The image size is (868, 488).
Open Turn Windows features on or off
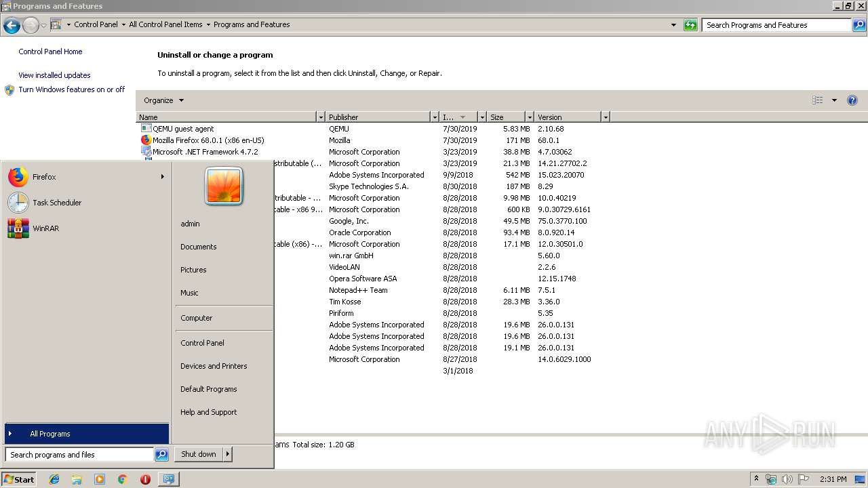point(72,89)
